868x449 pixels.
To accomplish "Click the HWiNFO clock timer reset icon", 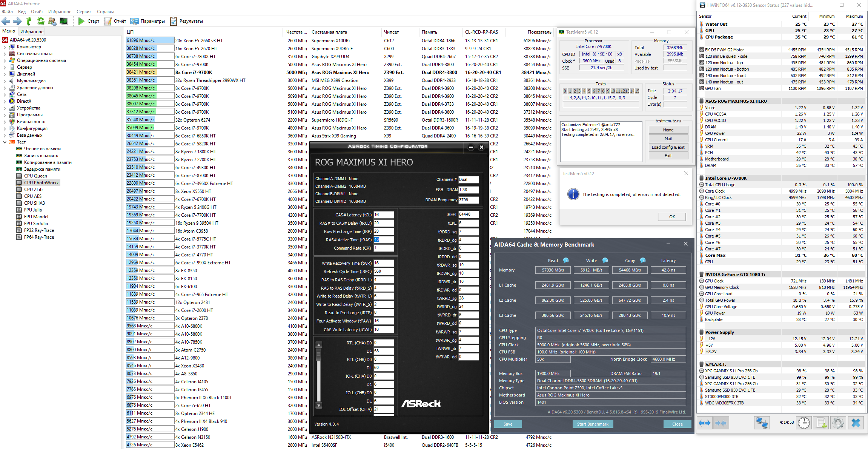I will pos(803,423).
